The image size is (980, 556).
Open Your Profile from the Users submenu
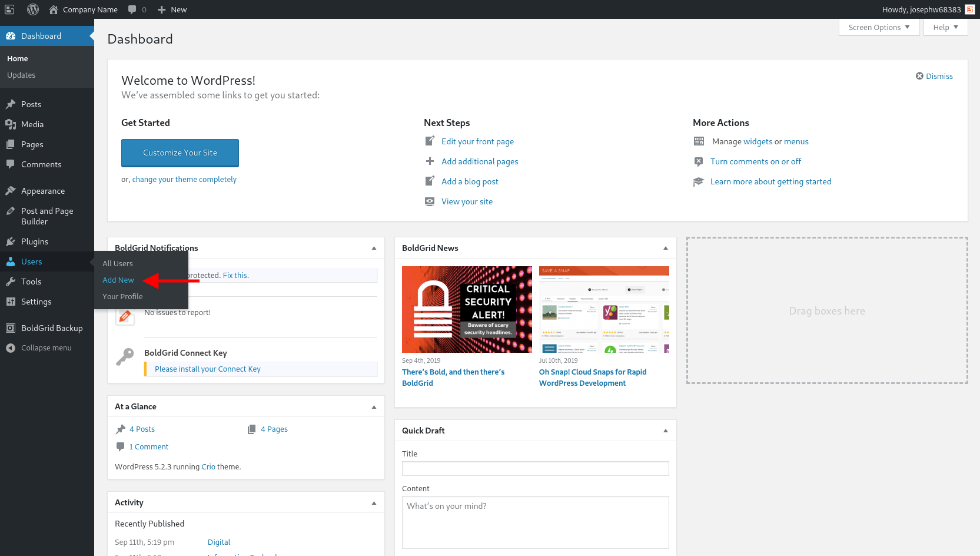(122, 296)
